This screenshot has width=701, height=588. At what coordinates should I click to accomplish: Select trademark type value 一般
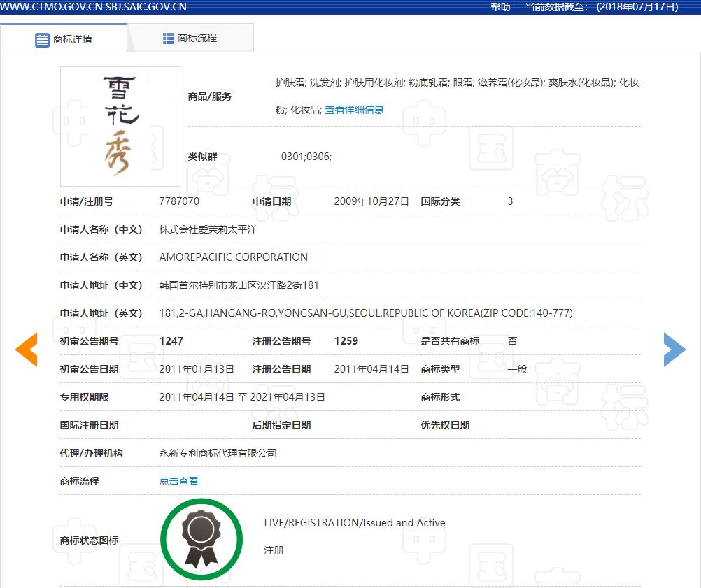click(x=517, y=369)
